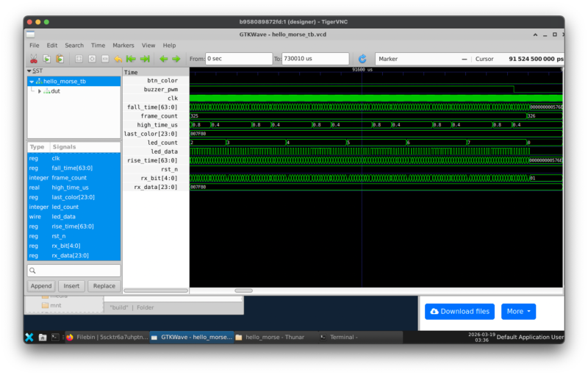Open the More dropdown button

click(518, 311)
